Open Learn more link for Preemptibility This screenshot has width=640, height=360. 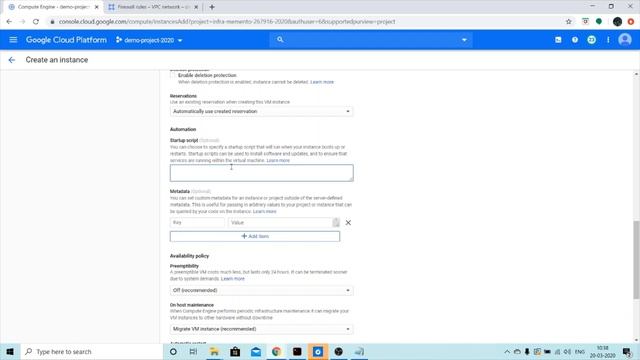233,279
